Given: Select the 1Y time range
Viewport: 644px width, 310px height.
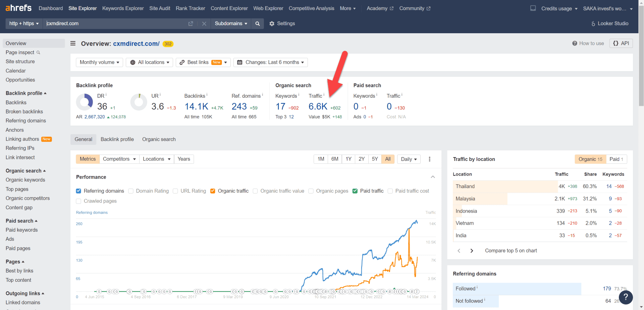Looking at the screenshot, I should (348, 159).
